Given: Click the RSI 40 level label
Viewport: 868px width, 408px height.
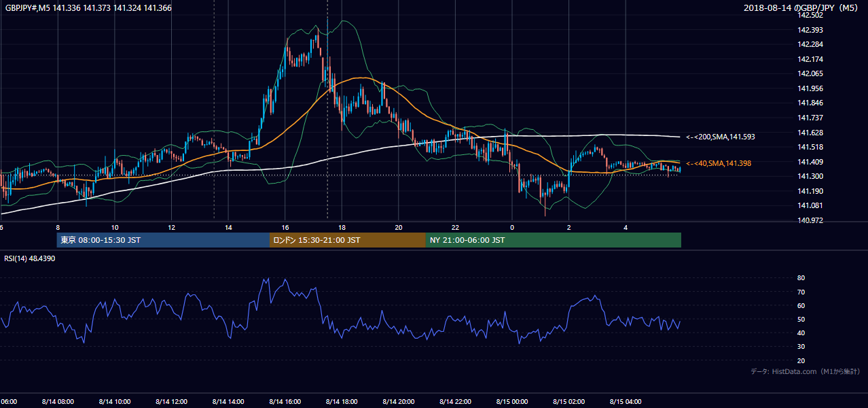Looking at the screenshot, I should (801, 333).
